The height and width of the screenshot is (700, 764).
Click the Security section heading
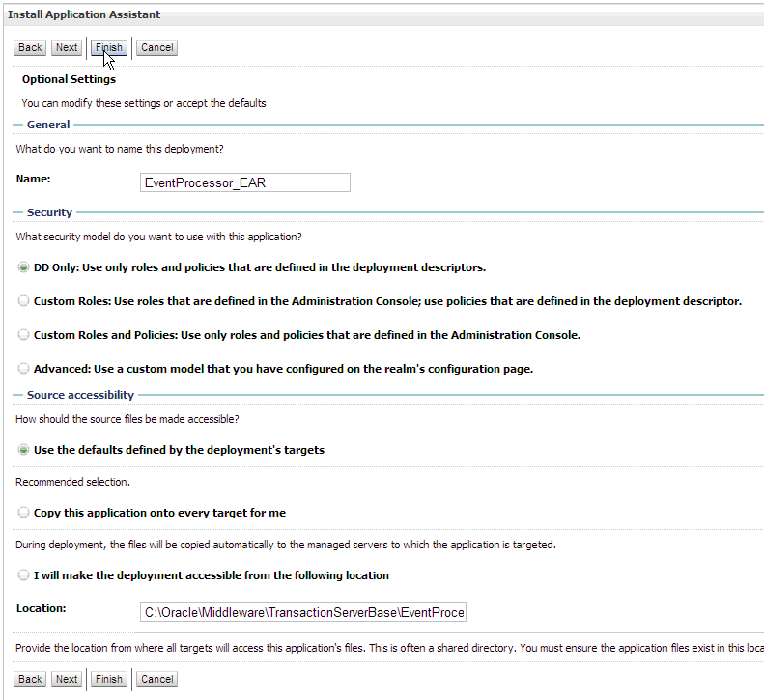pos(49,212)
